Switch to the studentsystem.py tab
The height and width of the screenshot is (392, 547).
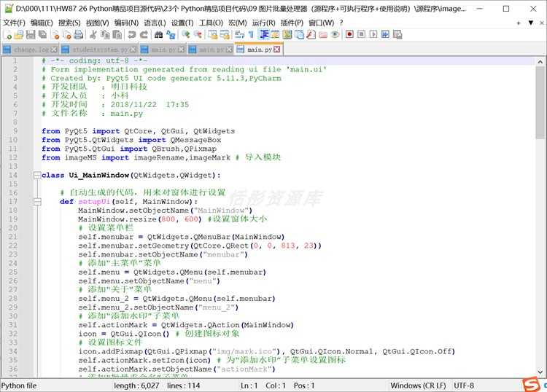[x=101, y=50]
